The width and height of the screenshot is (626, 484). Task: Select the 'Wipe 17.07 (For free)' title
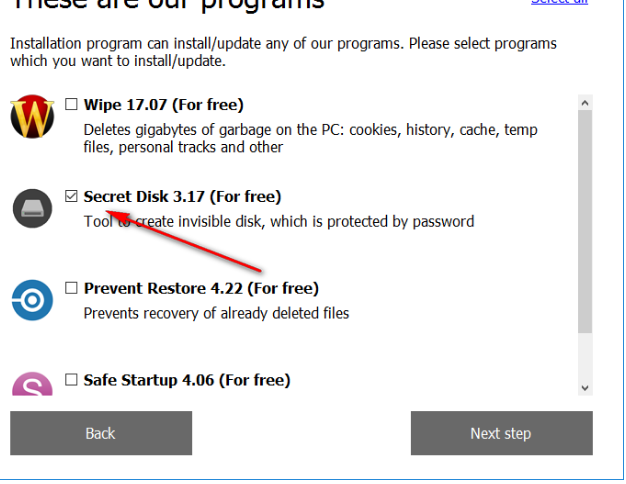(163, 104)
